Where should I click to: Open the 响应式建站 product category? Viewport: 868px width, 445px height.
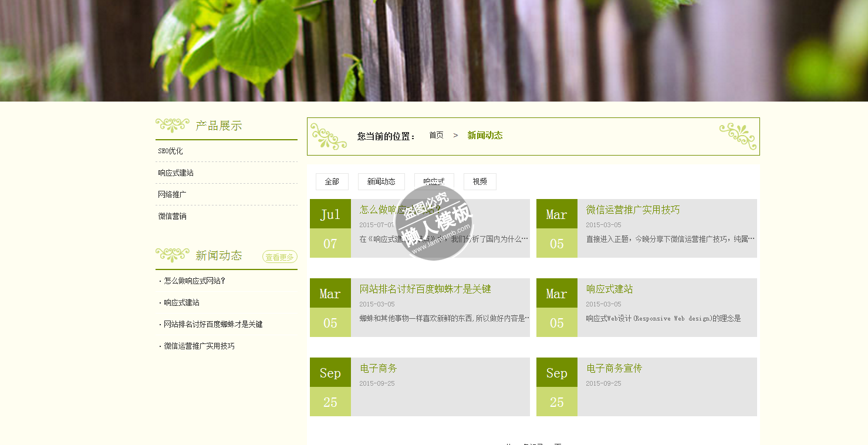point(175,173)
